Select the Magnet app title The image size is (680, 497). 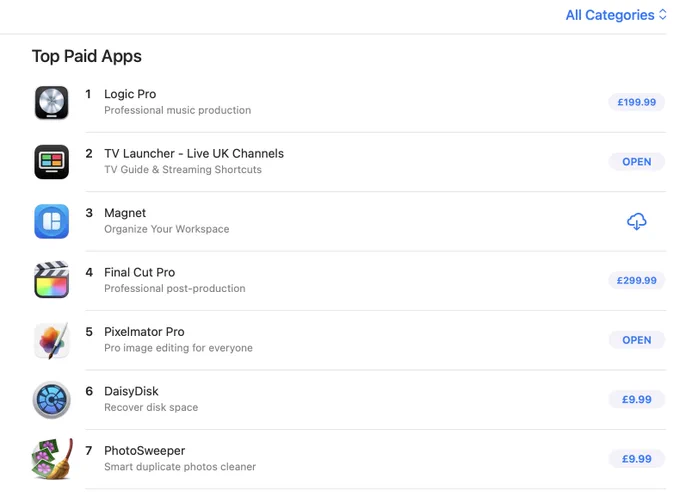point(125,213)
